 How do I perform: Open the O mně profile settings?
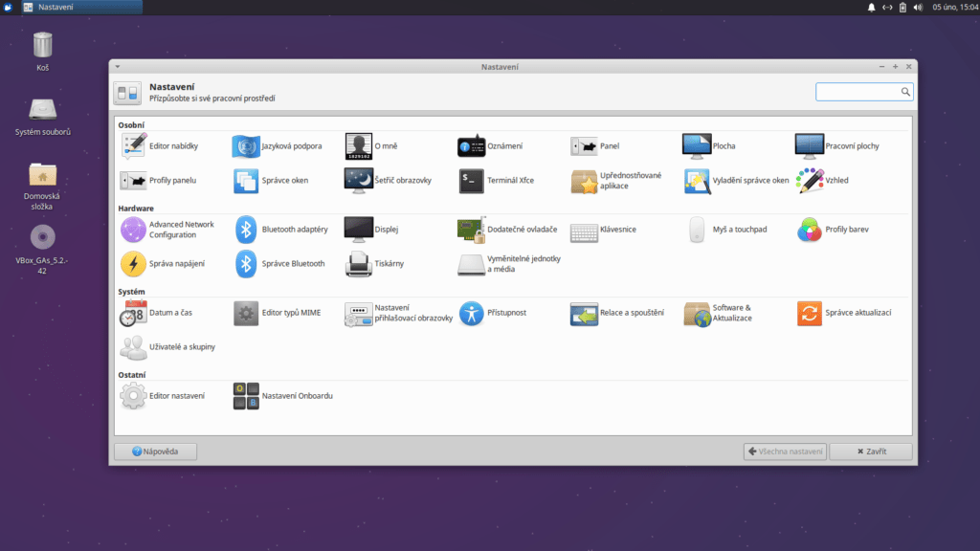(x=370, y=146)
